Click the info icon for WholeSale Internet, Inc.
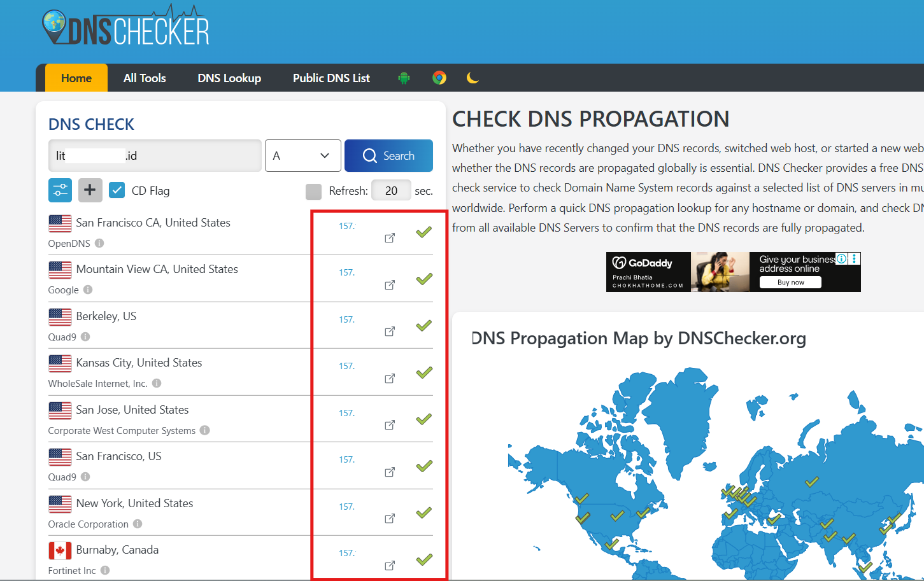The image size is (924, 581). (157, 384)
